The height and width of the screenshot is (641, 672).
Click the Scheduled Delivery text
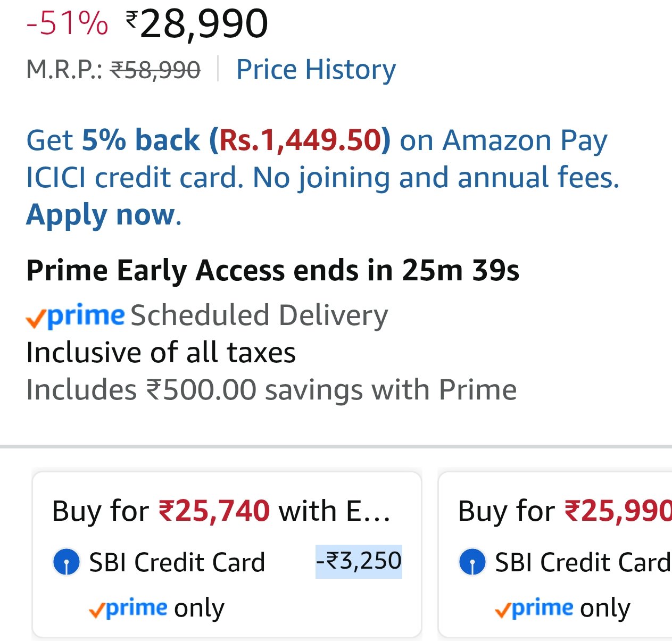(259, 315)
